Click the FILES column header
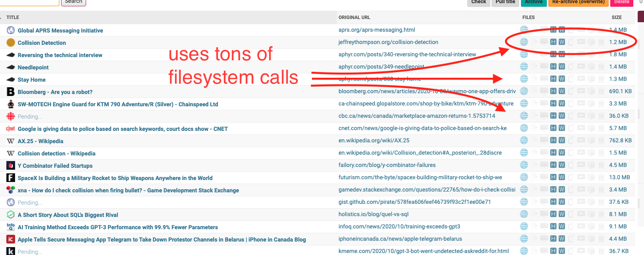The image size is (644, 255). [x=529, y=17]
